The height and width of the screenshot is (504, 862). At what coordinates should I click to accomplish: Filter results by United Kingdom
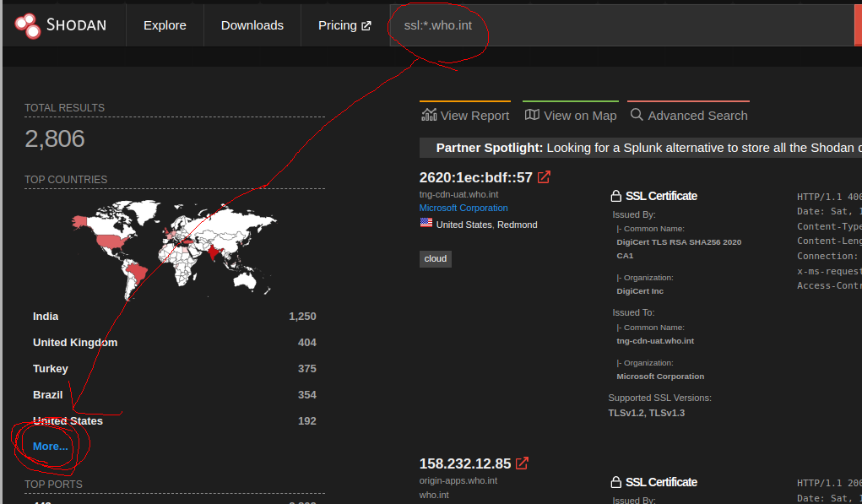coord(75,343)
